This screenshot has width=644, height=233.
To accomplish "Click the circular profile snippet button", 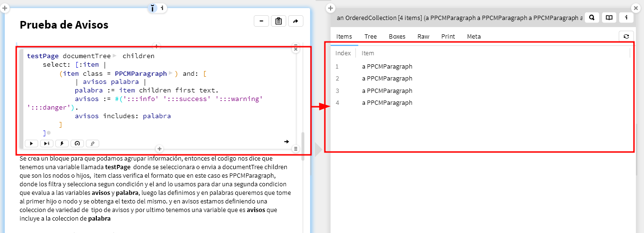I will click(x=77, y=143).
